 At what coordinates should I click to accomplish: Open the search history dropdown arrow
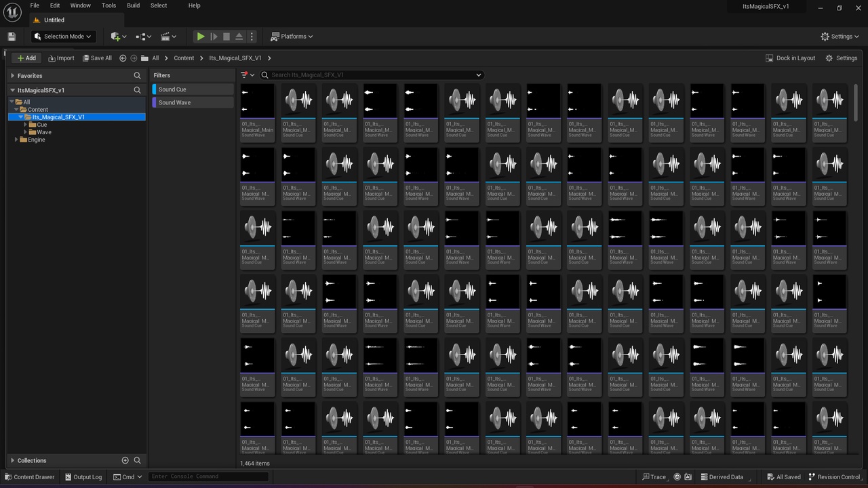(x=479, y=75)
